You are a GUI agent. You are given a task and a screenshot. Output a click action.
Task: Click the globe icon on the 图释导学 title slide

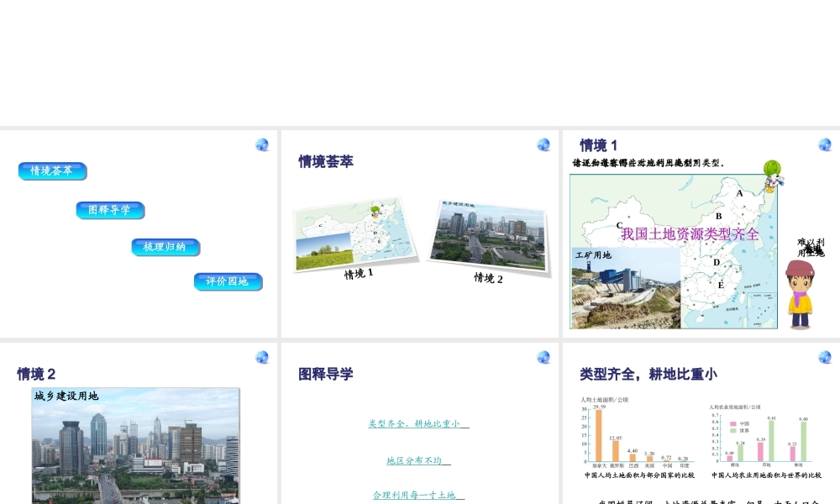(x=543, y=357)
